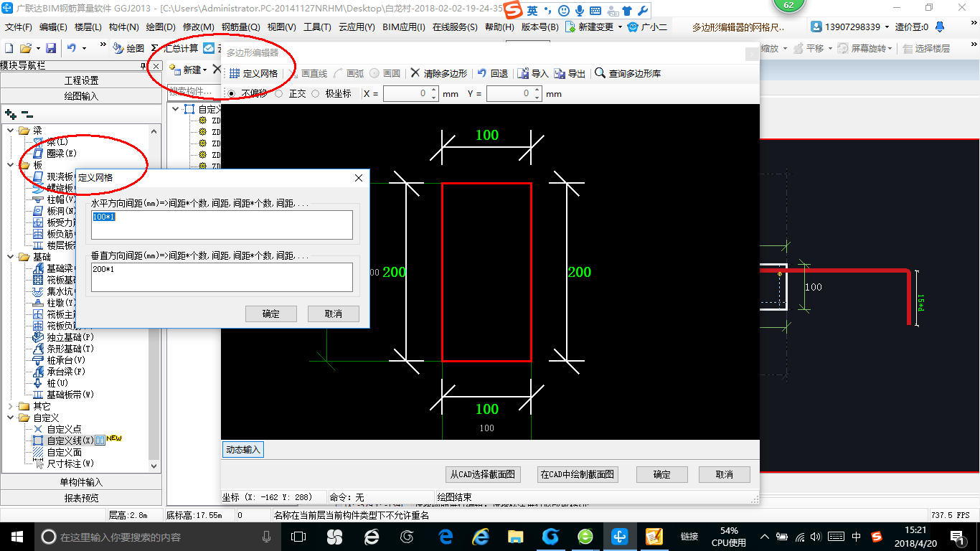The width and height of the screenshot is (980, 551).
Task: Collapse the 板 tree folder
Action: [x=10, y=165]
